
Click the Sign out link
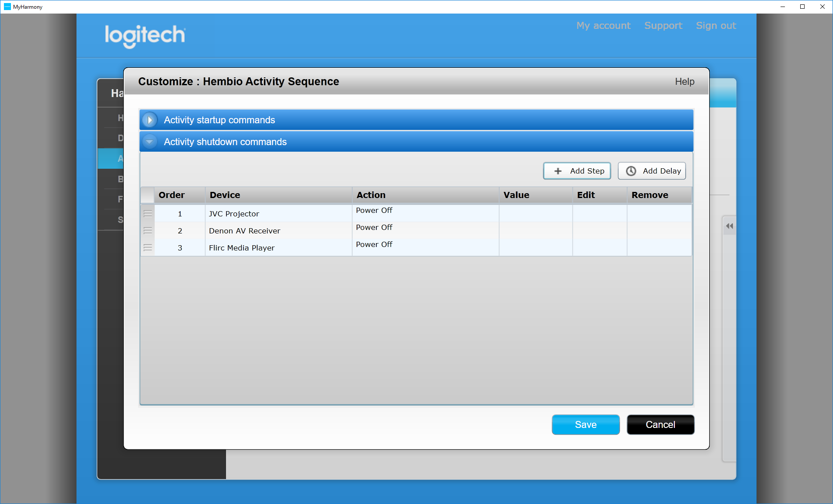tap(716, 26)
